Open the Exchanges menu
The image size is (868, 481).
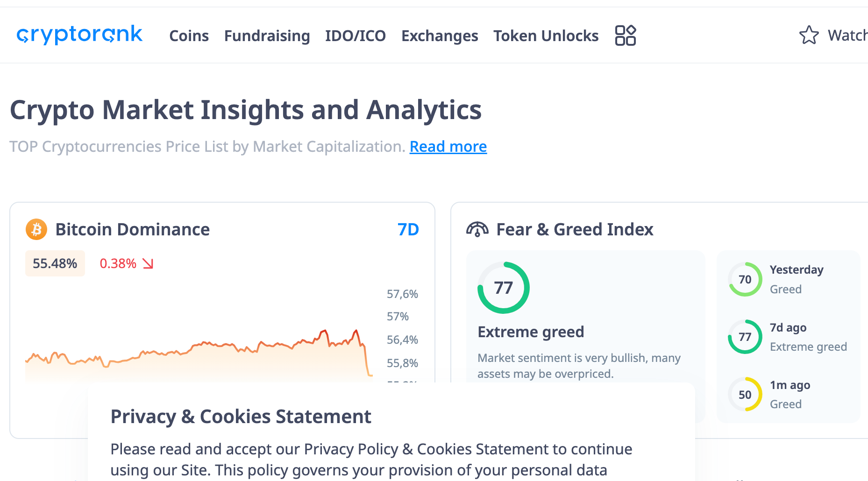tap(440, 36)
